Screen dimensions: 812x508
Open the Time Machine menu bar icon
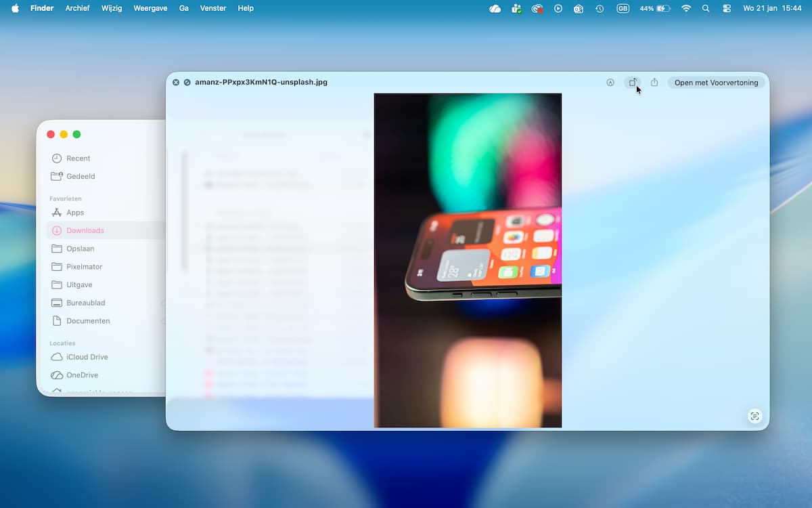(600, 8)
